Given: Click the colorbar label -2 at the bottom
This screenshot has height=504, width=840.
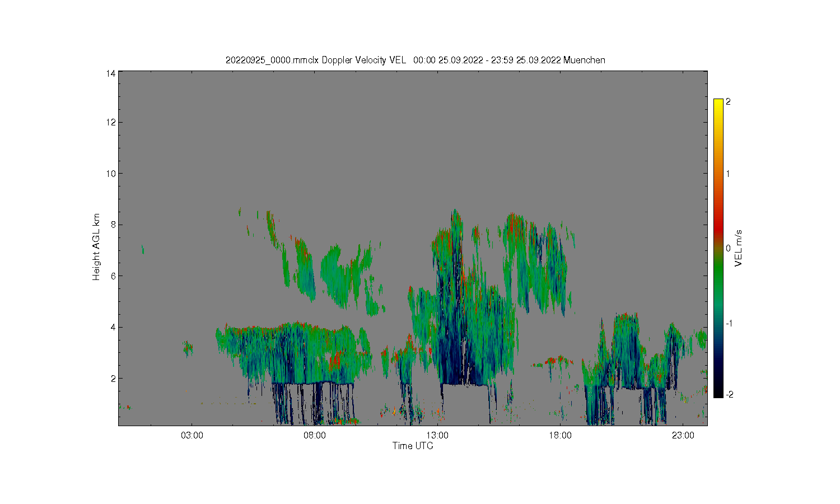Looking at the screenshot, I should coord(729,395).
